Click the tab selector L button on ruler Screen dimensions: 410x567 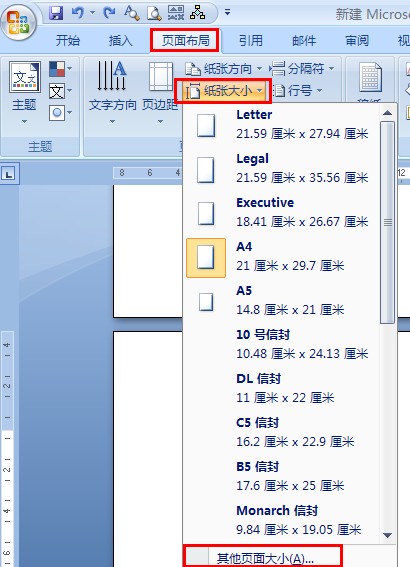pyautogui.click(x=9, y=174)
